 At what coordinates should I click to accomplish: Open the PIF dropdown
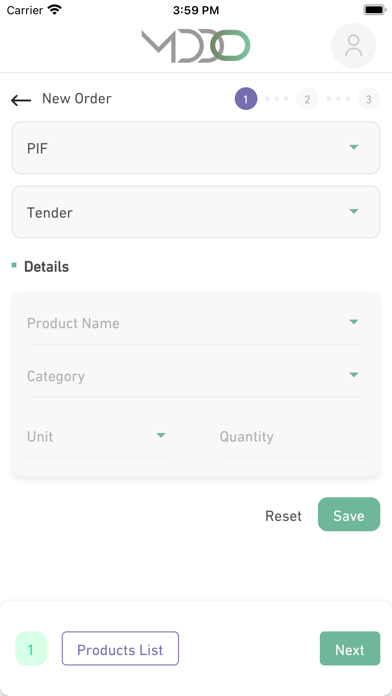click(196, 148)
